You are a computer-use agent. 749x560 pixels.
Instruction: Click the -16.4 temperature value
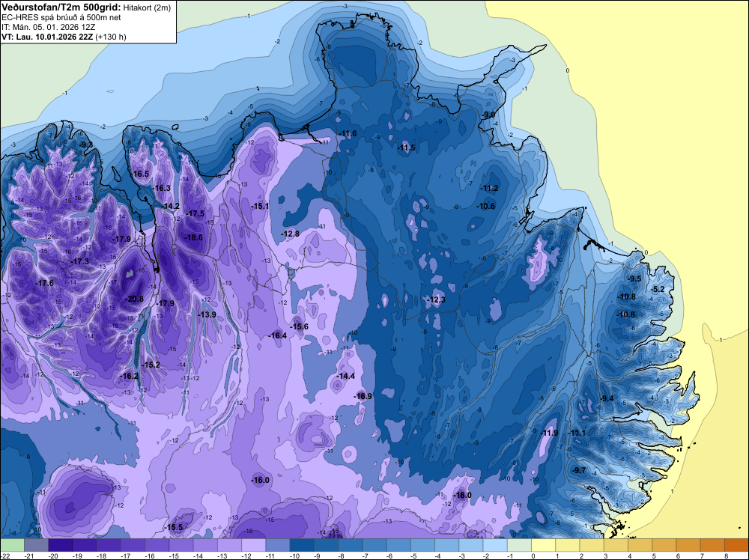[x=278, y=335]
